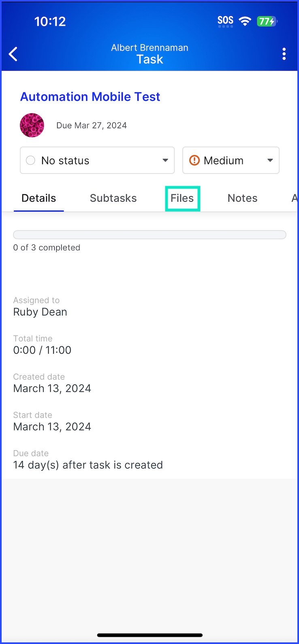The height and width of the screenshot is (644, 299).
Task: Tap the Wi-Fi status icon
Action: (x=245, y=21)
